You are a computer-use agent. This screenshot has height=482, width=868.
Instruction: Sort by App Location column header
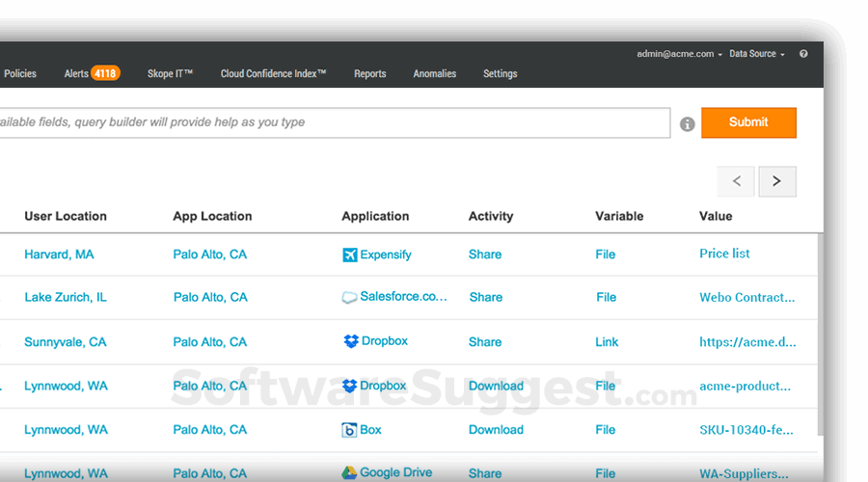(x=212, y=216)
